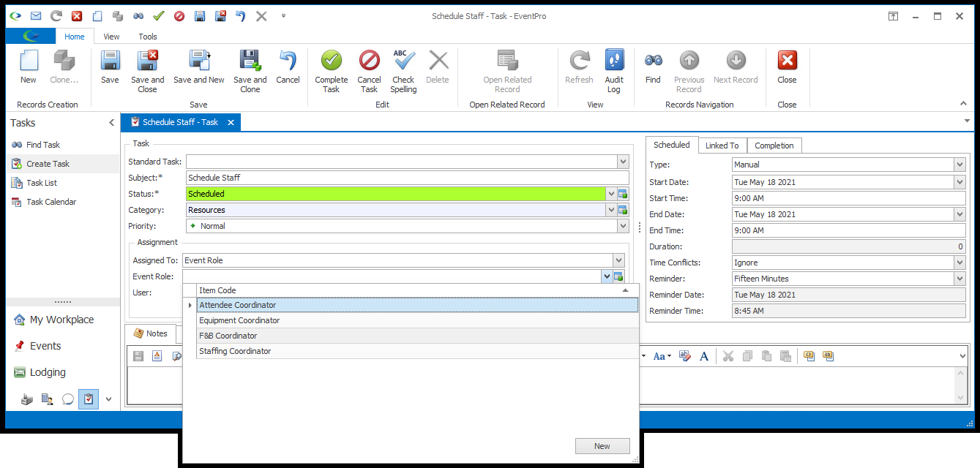Screen dimensions: 980x468
Task: Click the quick access refresh arrow icon
Action: (x=56, y=16)
